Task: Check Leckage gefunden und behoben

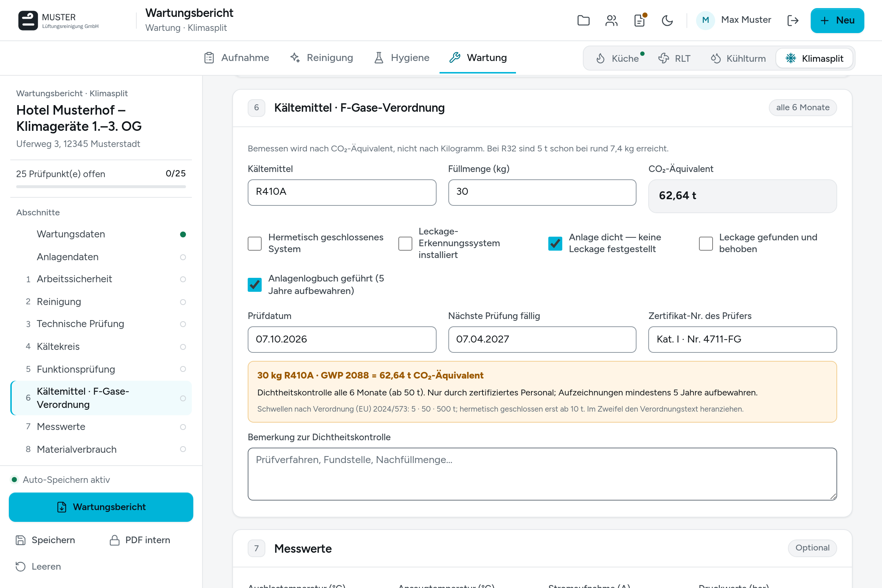Action: pos(706,243)
